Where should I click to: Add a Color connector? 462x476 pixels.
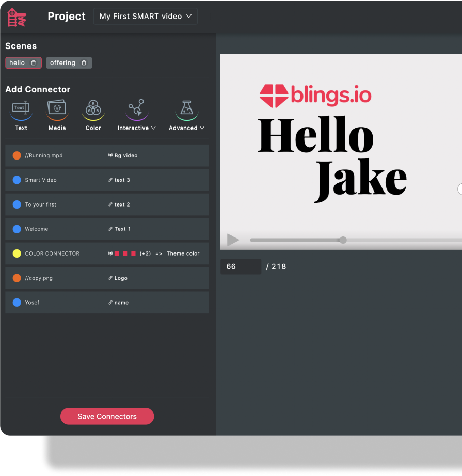tap(93, 115)
